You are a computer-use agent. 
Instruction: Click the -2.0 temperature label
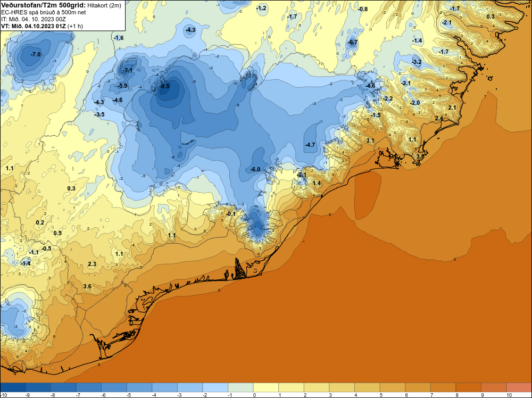coord(415,103)
